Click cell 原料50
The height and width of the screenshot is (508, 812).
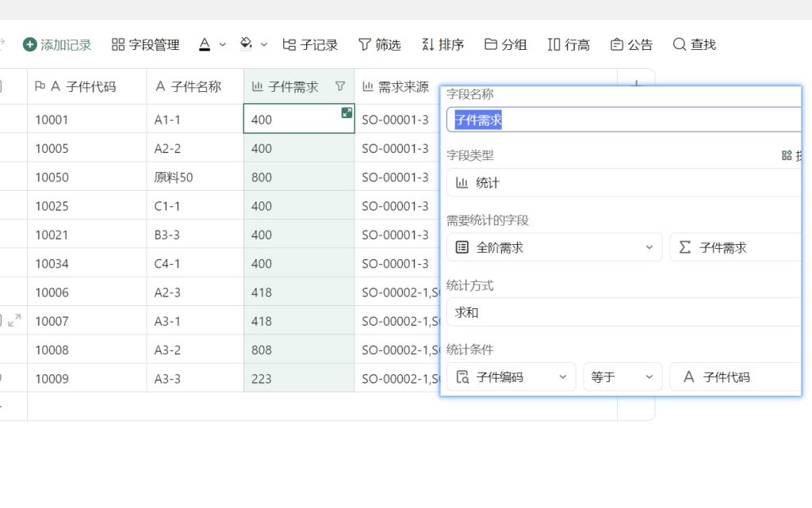[x=195, y=178]
